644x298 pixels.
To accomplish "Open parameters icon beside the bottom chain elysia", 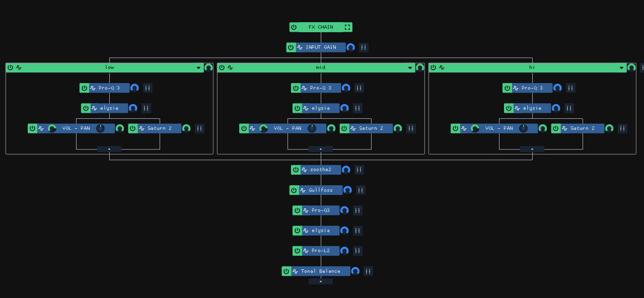I will tap(357, 231).
